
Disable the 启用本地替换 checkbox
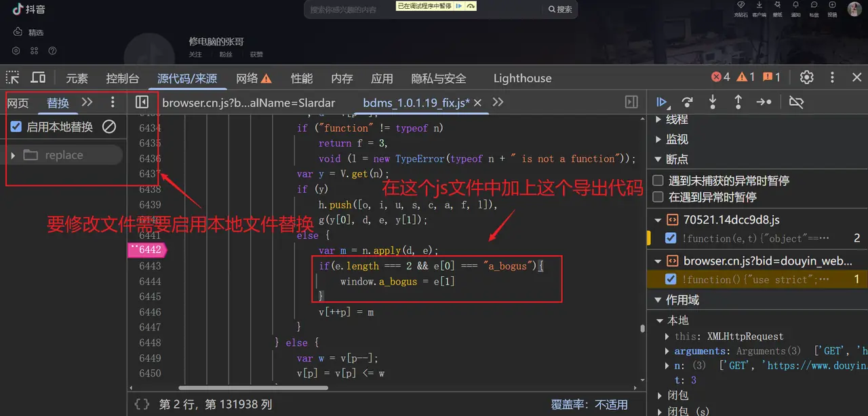coord(16,126)
